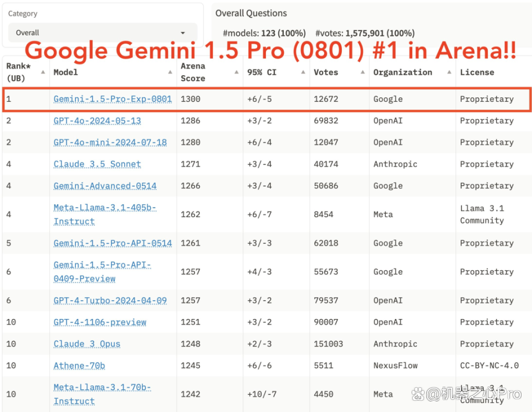This screenshot has width=532, height=412.
Task: Select the +6/-5 confidence interval cell
Action: [259, 99]
